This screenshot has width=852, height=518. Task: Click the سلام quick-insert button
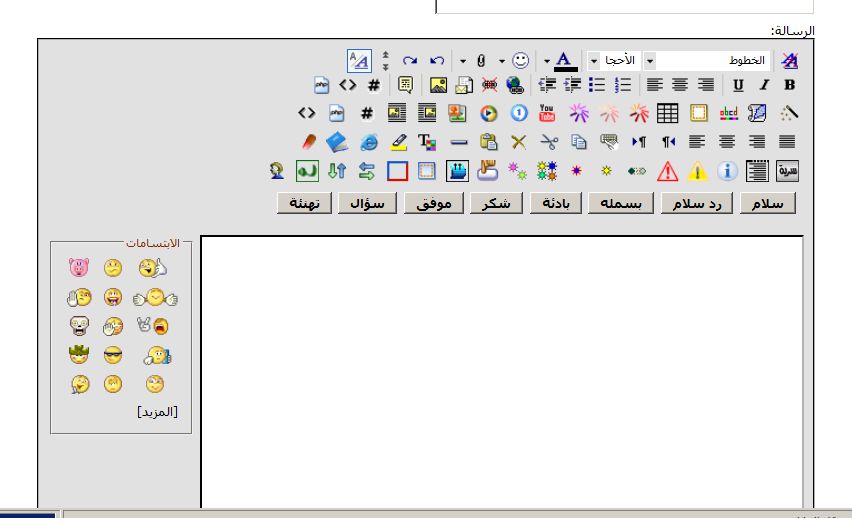pyautogui.click(x=768, y=204)
